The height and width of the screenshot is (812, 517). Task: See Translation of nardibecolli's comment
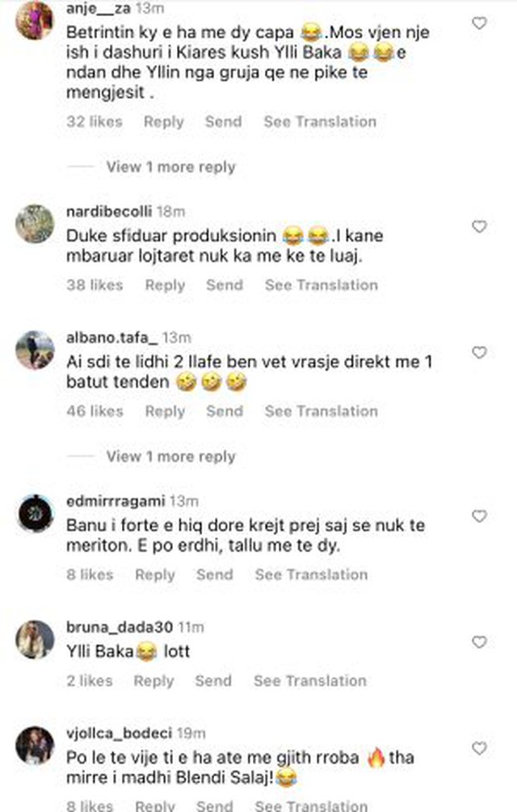[321, 285]
